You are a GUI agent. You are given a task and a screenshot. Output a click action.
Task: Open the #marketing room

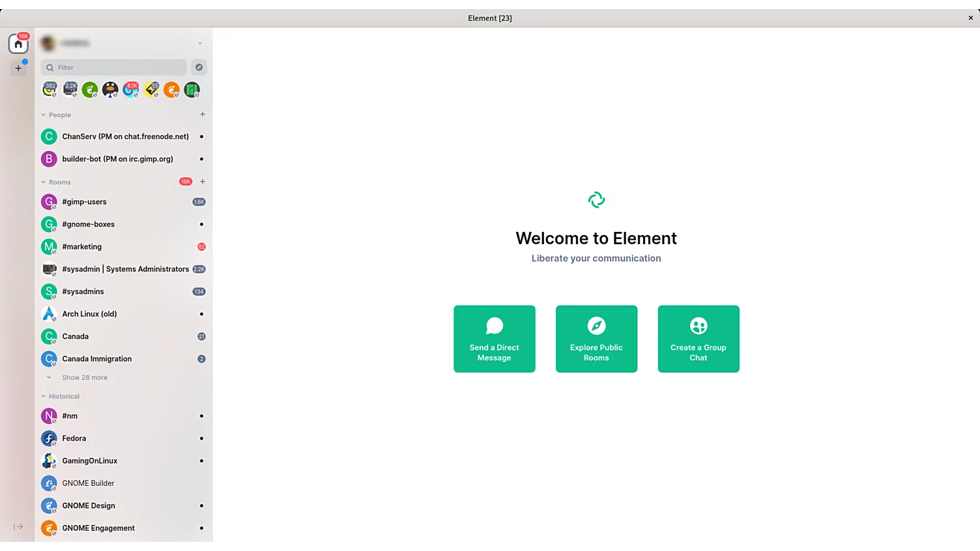pyautogui.click(x=124, y=247)
